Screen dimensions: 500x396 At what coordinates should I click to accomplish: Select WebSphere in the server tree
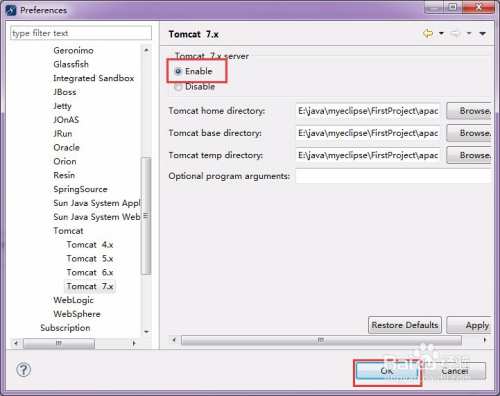tap(77, 314)
